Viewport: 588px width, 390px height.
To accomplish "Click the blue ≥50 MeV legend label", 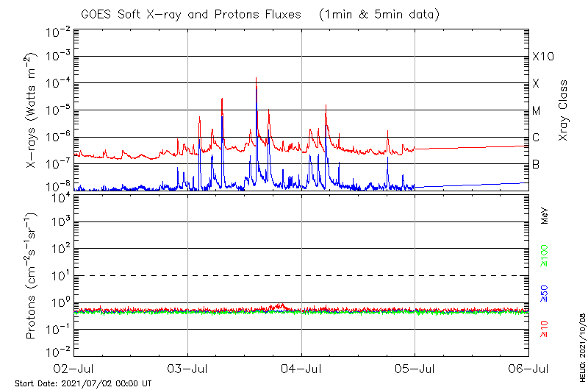I will coord(545,294).
